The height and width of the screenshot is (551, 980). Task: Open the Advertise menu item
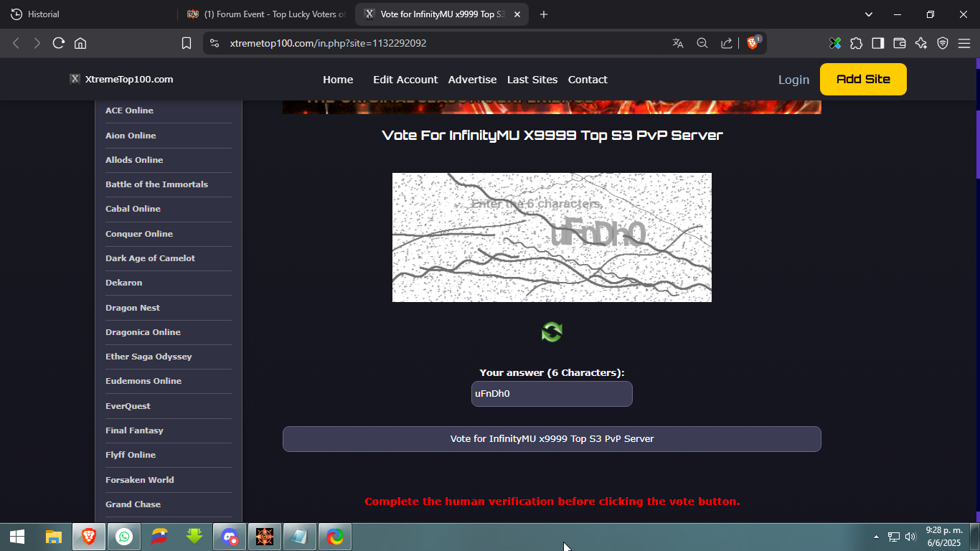pyautogui.click(x=473, y=80)
